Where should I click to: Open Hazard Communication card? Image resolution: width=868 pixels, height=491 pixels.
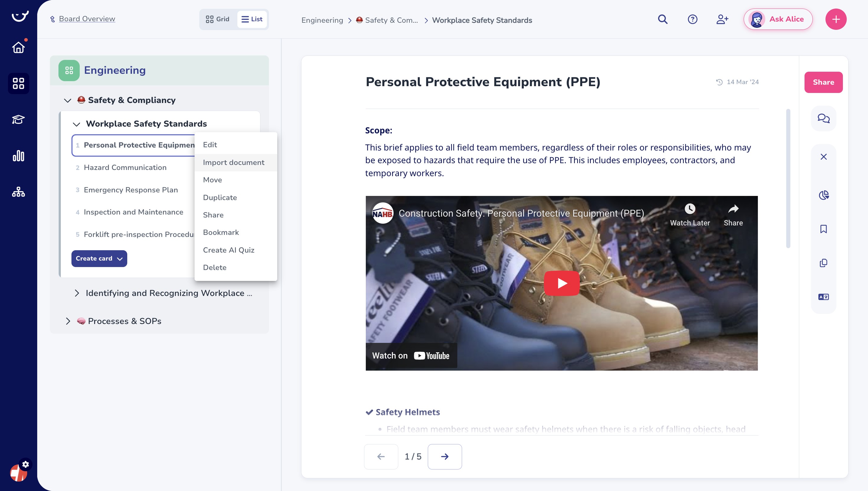tap(125, 168)
